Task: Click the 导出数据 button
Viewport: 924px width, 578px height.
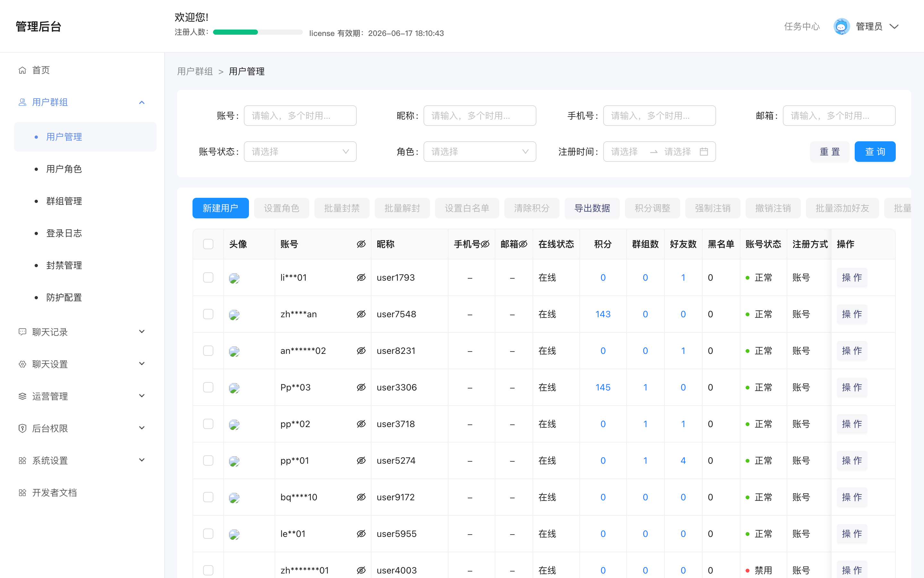Action: [x=592, y=208]
